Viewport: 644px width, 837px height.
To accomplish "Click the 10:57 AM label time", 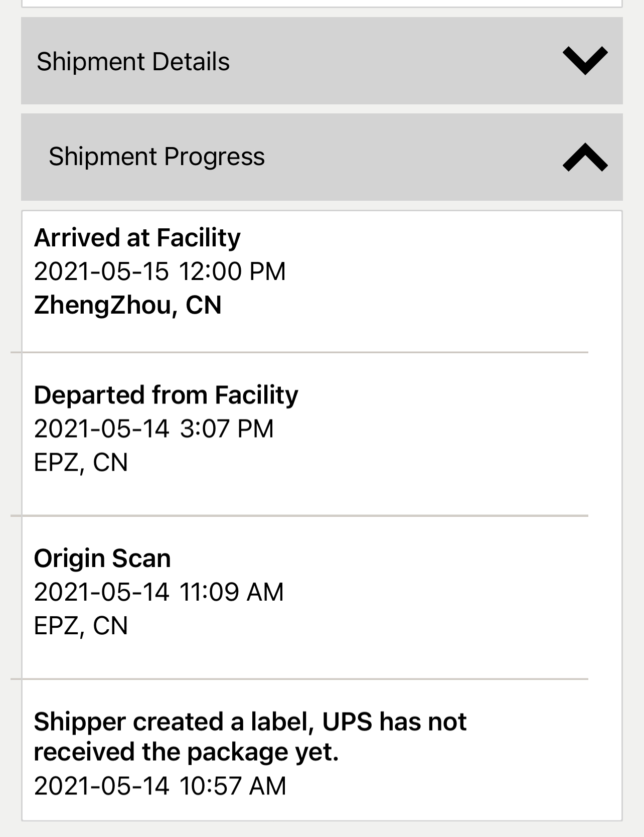I will click(x=232, y=786).
